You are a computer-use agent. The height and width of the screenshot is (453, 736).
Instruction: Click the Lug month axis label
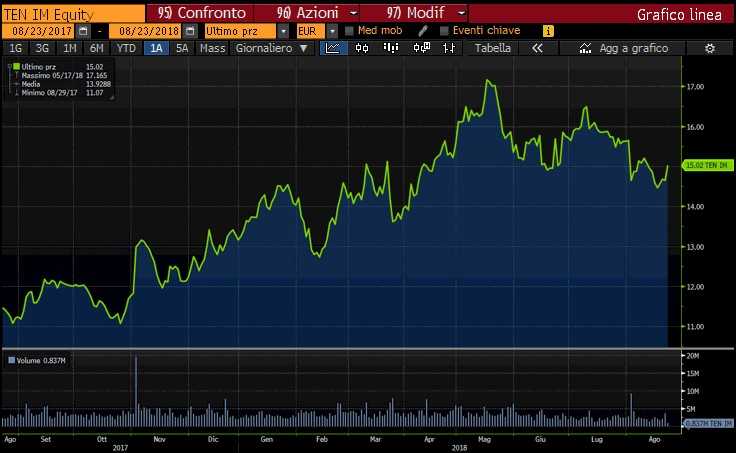pos(597,439)
